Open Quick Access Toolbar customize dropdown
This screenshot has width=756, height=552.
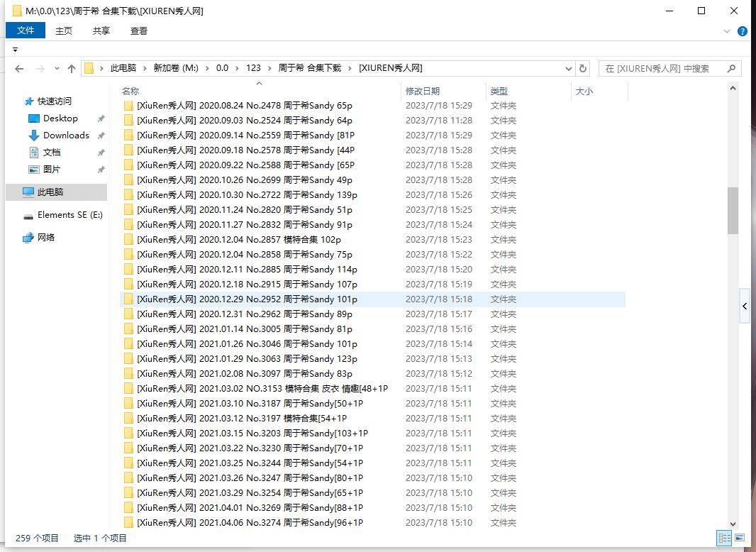coord(15,50)
